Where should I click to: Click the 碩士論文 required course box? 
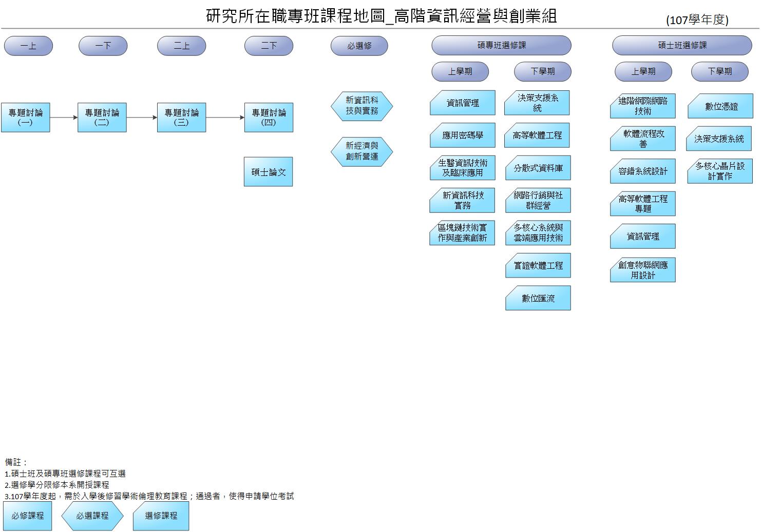click(269, 172)
